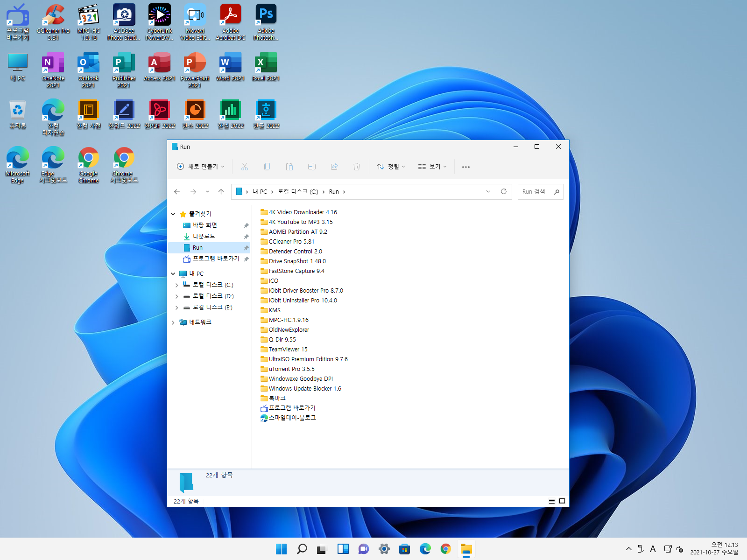Select the IObit Driver Booster Pro 8.7.0 folder
The image size is (747, 560).
[302, 291]
